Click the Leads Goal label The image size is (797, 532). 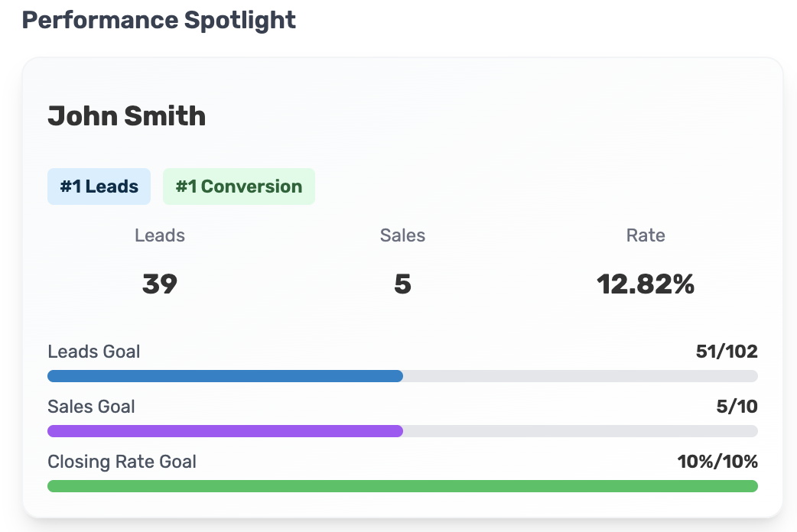pyautogui.click(x=94, y=352)
